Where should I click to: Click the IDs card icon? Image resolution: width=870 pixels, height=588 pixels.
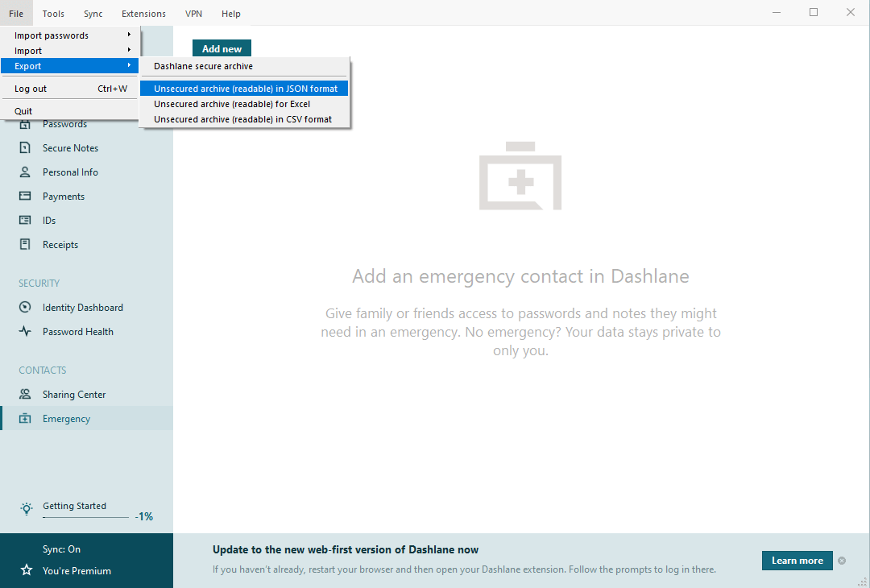pos(25,220)
